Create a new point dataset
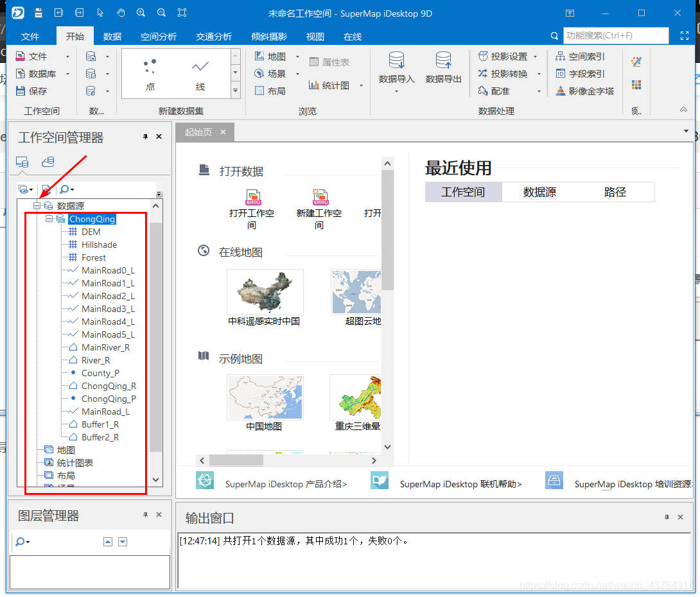 point(150,74)
